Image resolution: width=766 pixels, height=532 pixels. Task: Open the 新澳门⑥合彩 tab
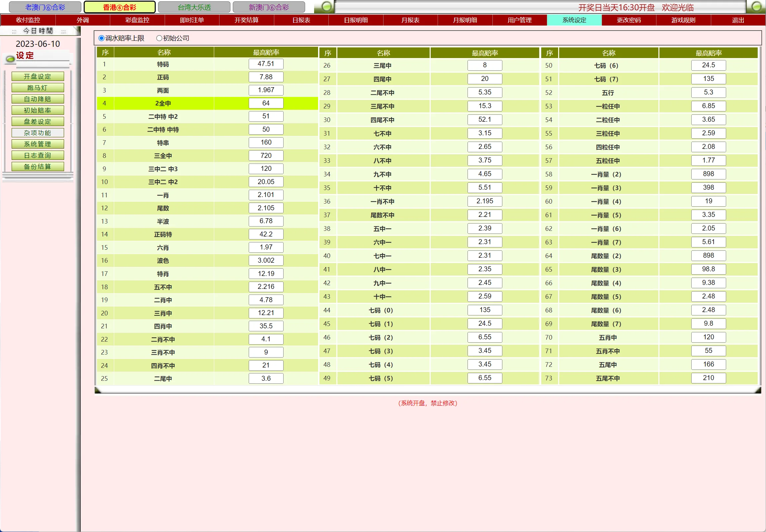269,7
